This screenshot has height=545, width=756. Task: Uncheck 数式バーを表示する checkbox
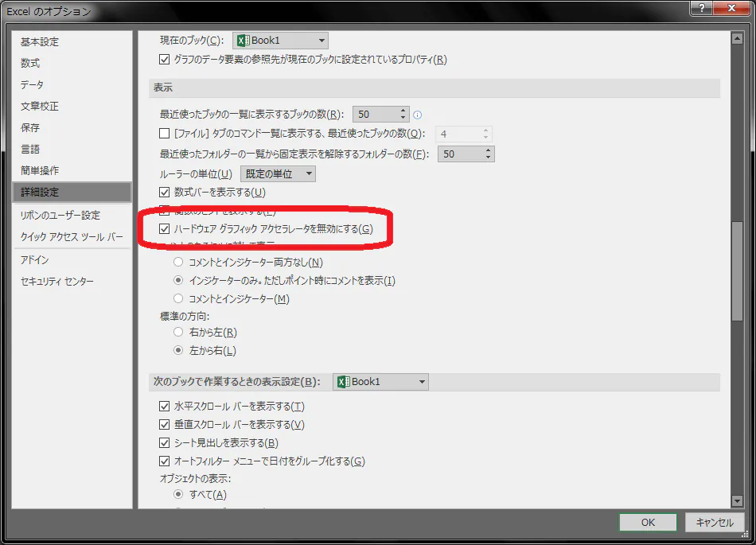[165, 193]
